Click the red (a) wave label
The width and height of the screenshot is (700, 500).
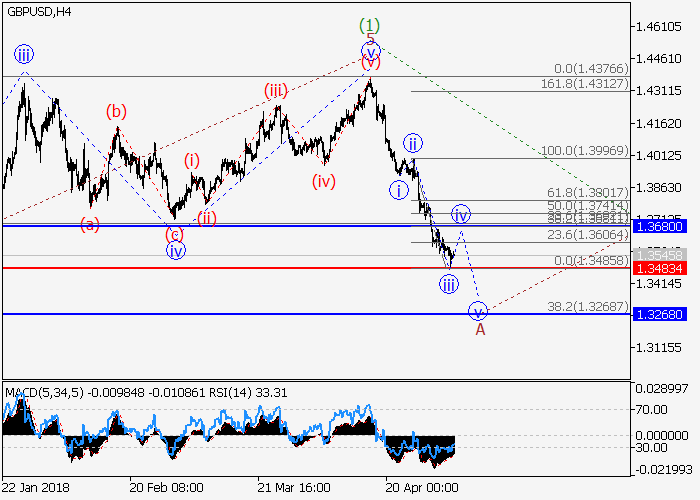click(90, 224)
